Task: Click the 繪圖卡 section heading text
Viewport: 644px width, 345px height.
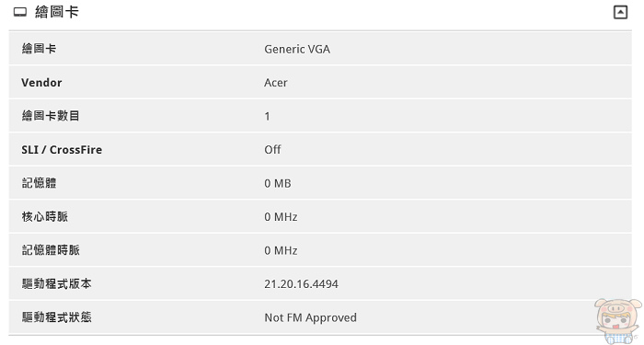Action: pos(57,12)
